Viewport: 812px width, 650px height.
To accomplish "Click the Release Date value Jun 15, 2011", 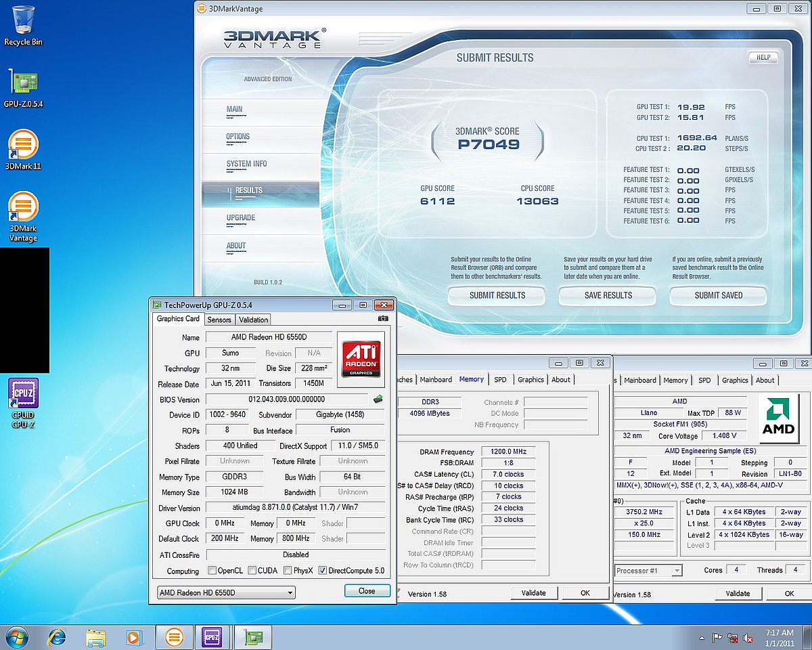I will (x=231, y=384).
